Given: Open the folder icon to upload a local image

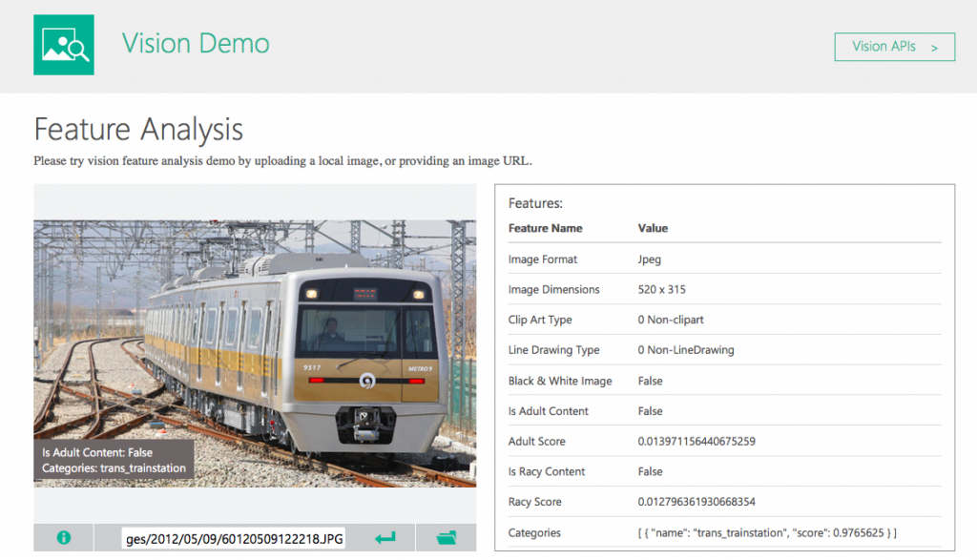Looking at the screenshot, I should click(446, 538).
